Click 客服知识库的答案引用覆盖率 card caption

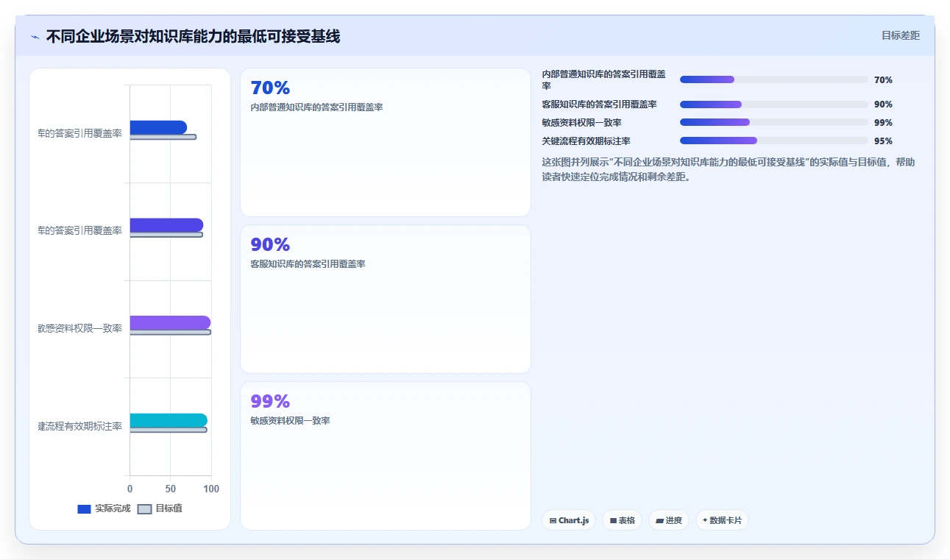pyautogui.click(x=308, y=264)
